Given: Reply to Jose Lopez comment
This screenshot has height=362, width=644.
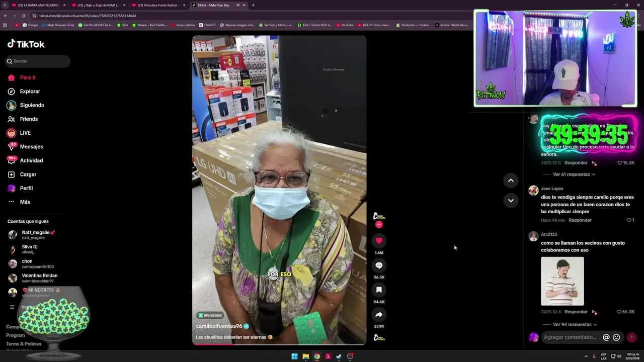Looking at the screenshot, I should 580,220.
